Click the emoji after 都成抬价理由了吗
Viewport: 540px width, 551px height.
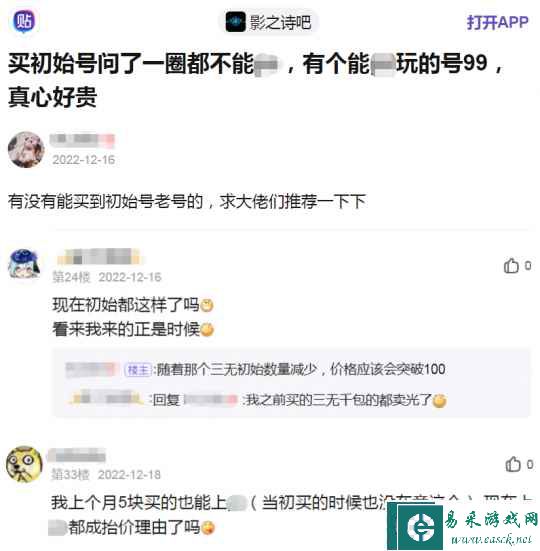click(x=208, y=527)
